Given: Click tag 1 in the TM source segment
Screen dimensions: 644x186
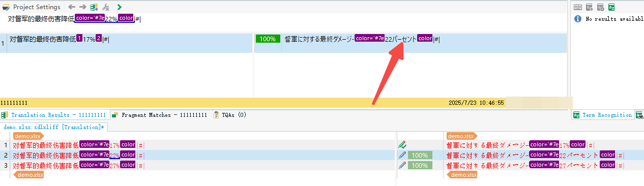Looking at the screenshot, I should [x=79, y=39].
